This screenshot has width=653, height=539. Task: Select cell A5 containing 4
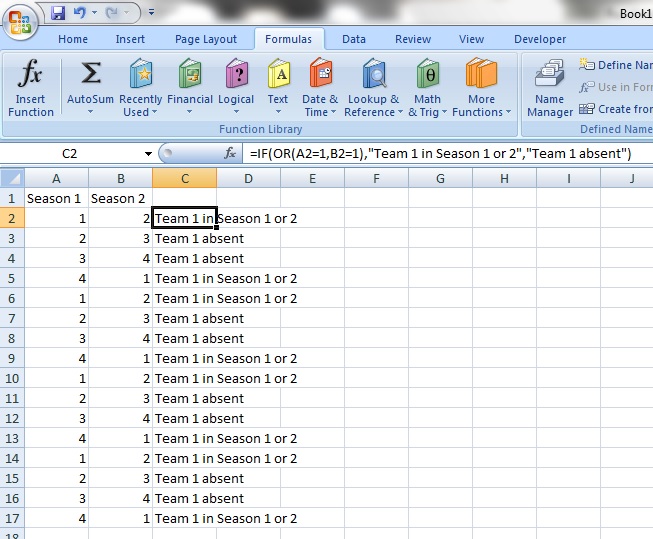tap(56, 278)
